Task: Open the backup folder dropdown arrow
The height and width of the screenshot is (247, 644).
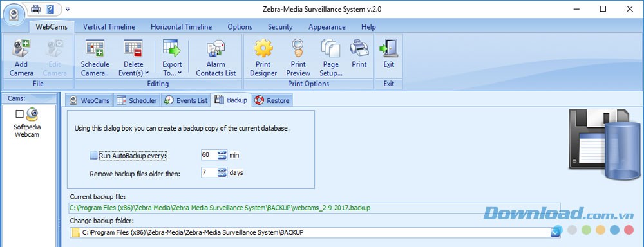Action: click(555, 233)
